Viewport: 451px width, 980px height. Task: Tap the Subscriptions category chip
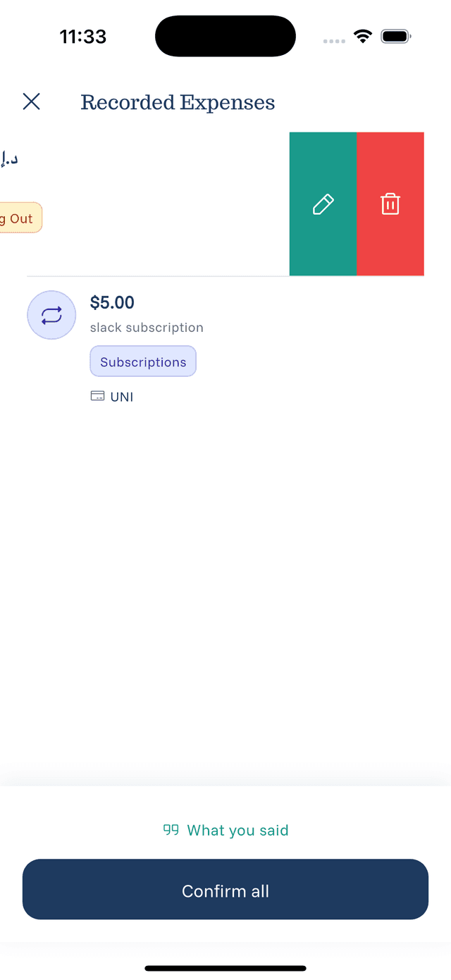click(143, 361)
